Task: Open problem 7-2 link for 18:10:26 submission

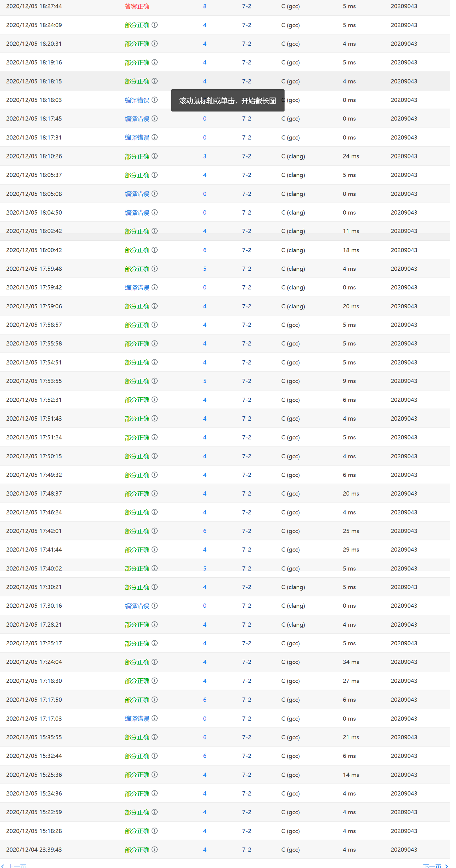Action: (247, 156)
